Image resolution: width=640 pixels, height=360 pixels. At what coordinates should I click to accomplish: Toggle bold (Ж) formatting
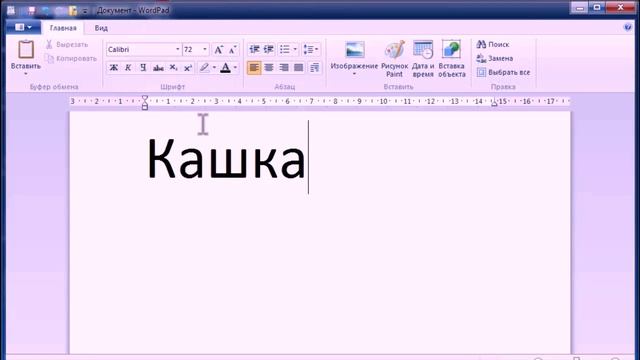114,68
